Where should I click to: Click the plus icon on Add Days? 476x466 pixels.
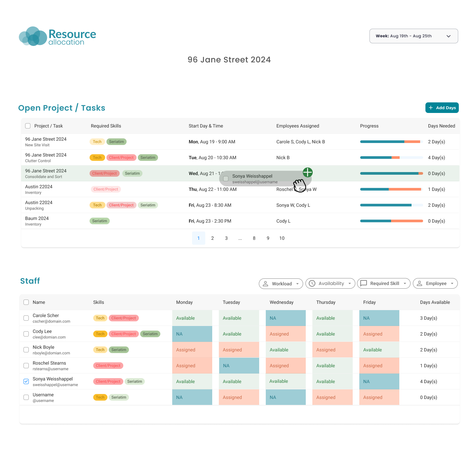click(431, 108)
